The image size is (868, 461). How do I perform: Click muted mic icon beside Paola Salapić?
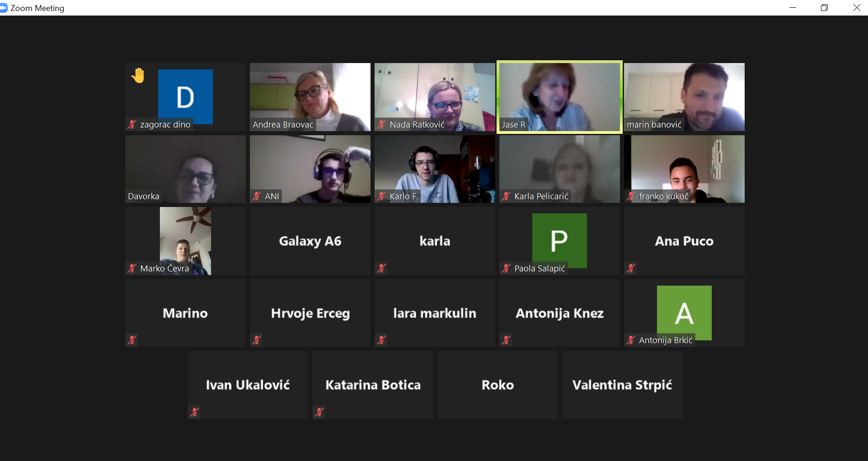506,268
